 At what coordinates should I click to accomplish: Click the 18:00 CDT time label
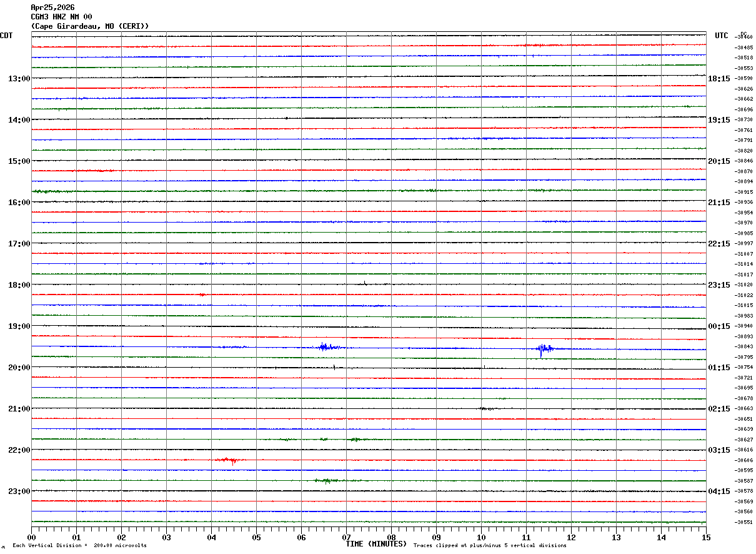pyautogui.click(x=19, y=285)
